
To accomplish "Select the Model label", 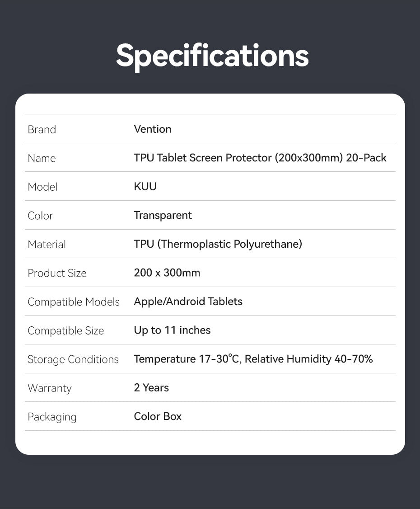I will [42, 187].
